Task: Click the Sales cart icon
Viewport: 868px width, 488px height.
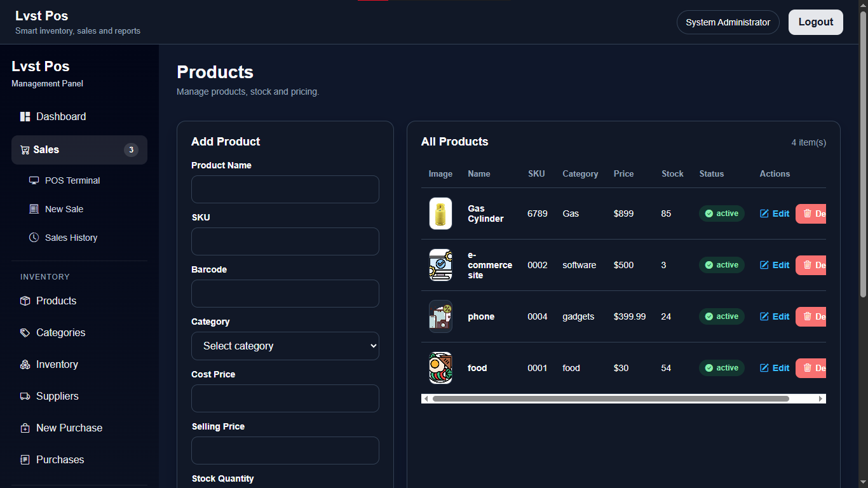Action: point(25,150)
